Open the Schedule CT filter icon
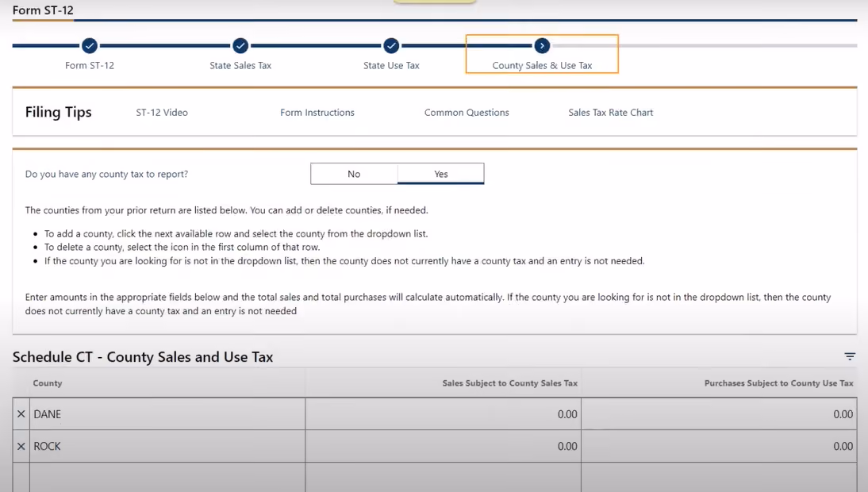The width and height of the screenshot is (868, 492). point(850,356)
